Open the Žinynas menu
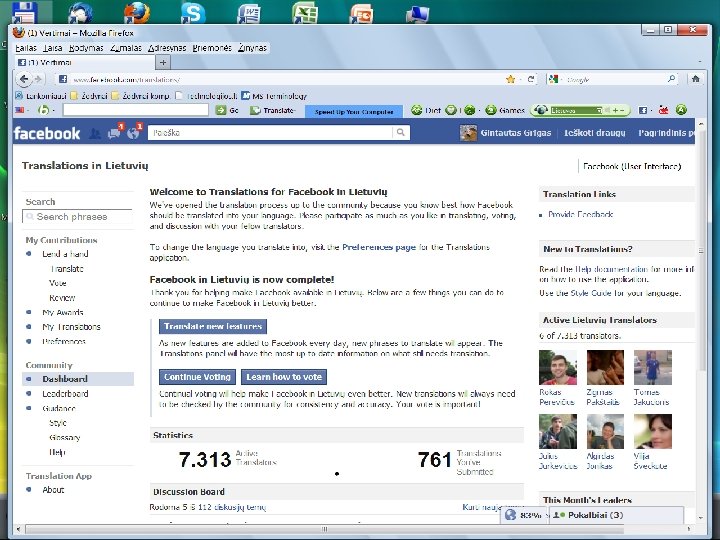The height and width of the screenshot is (540, 720). 252,48
